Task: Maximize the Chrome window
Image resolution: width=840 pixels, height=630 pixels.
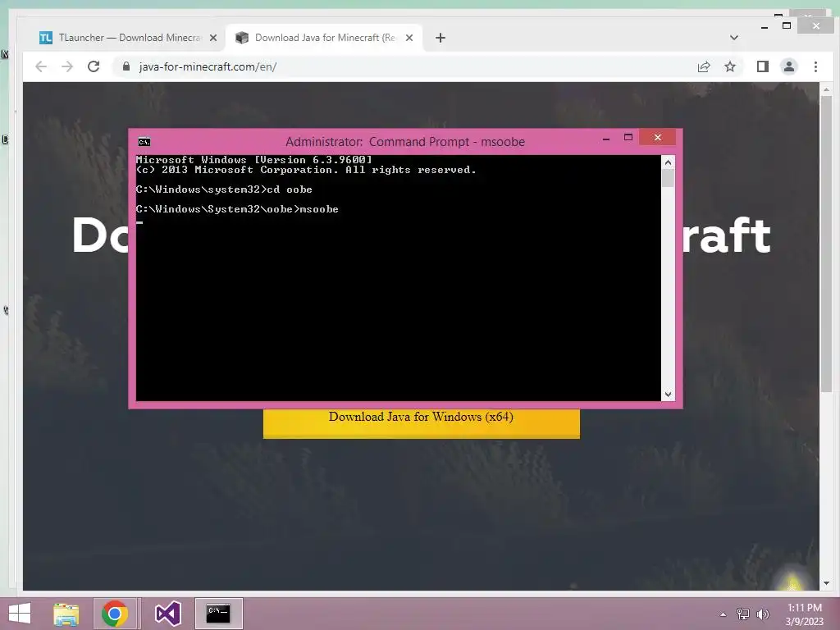Action: (787, 25)
